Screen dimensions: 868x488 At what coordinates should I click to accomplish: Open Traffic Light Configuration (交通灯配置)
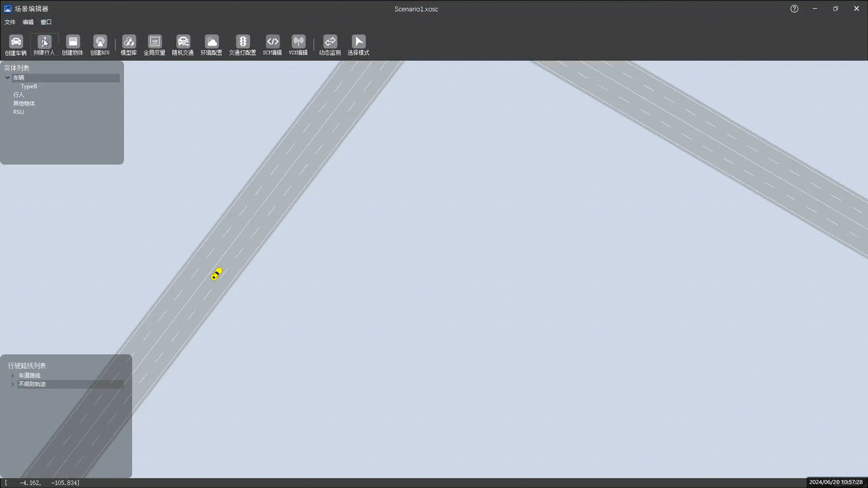[242, 42]
